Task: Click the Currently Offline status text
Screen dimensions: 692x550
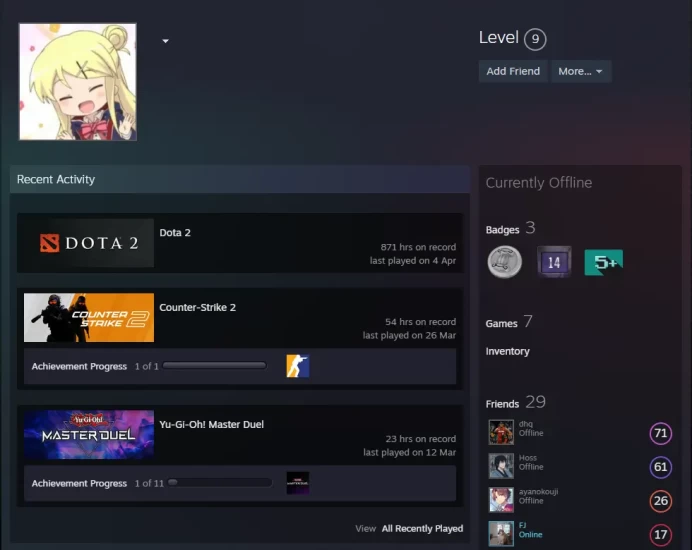Action: pos(539,183)
